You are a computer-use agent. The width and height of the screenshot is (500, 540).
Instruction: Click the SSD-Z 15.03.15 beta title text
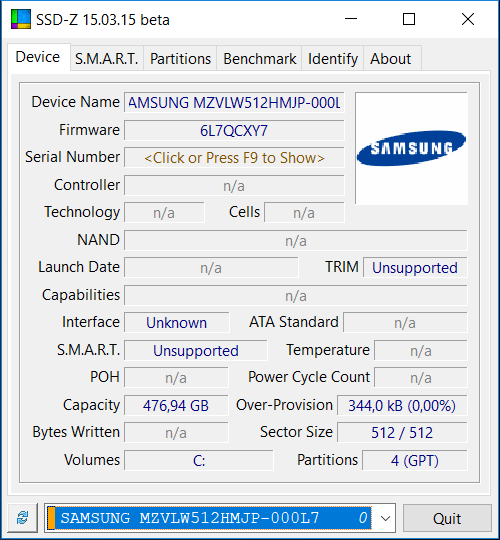[103, 20]
